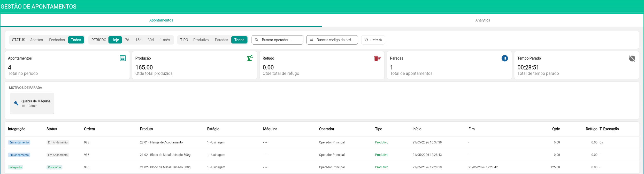Screen dimensions: 644x174
Task: Set period to 30d
Action: [151, 40]
